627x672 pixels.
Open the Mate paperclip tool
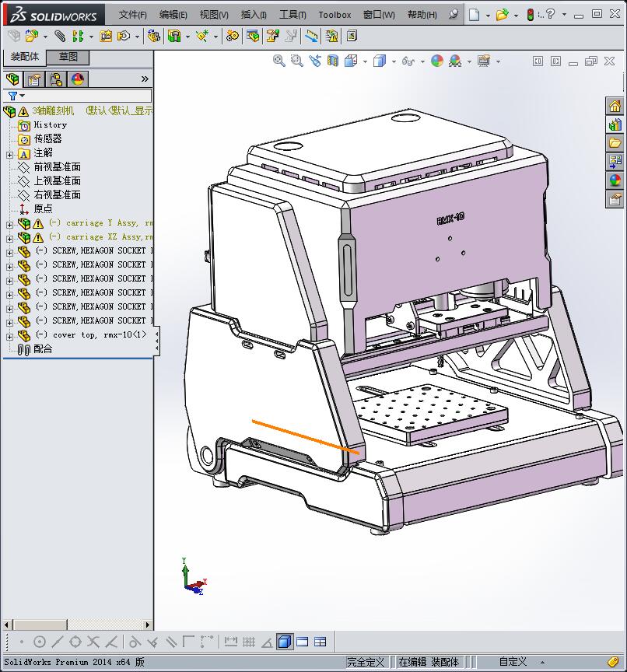[x=60, y=36]
